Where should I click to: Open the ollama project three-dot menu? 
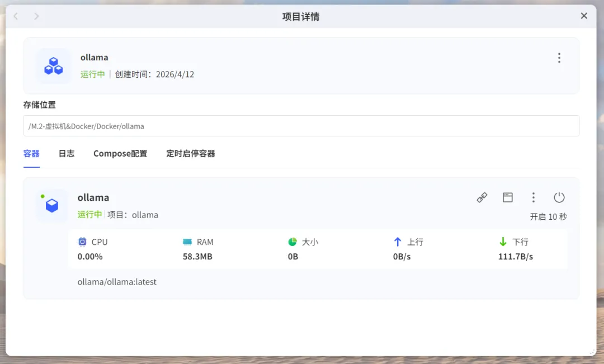point(559,58)
